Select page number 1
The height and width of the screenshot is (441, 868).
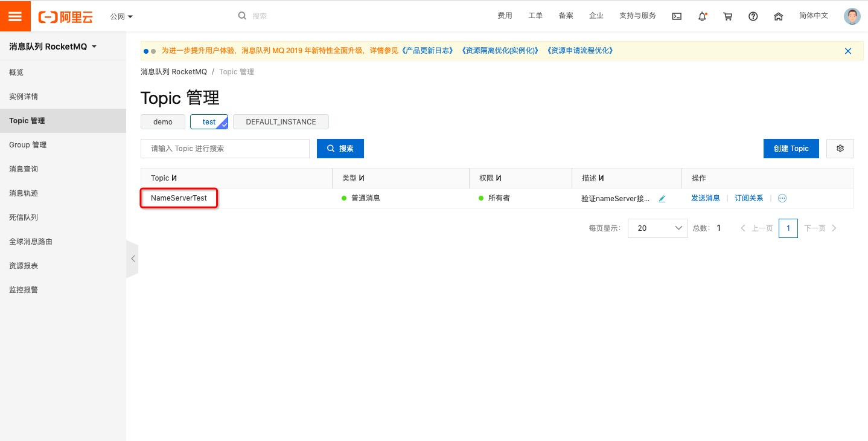click(788, 228)
